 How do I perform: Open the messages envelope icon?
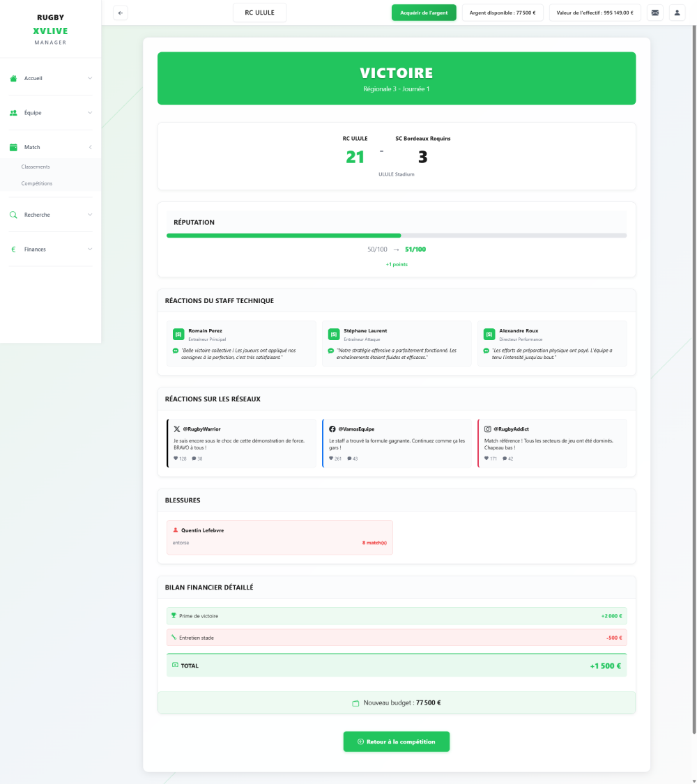click(654, 13)
